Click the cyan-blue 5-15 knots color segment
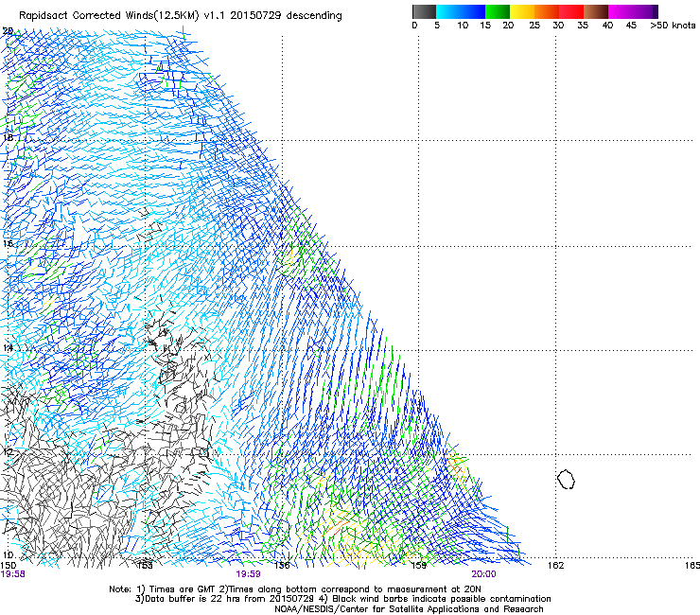Viewport: 700px width, 615px height. click(461, 11)
